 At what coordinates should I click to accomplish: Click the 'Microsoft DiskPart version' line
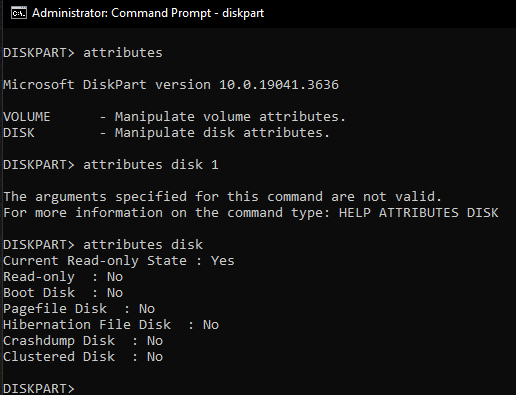click(171, 85)
